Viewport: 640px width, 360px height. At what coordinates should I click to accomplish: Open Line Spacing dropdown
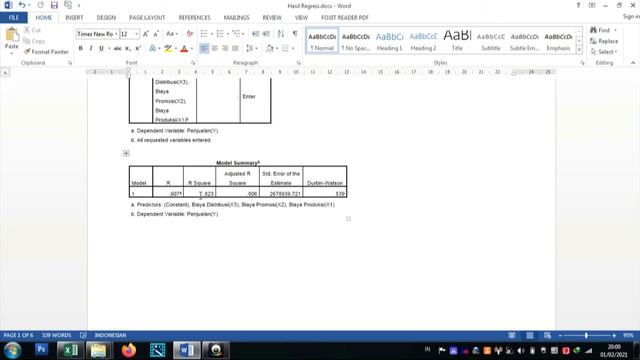click(x=251, y=49)
